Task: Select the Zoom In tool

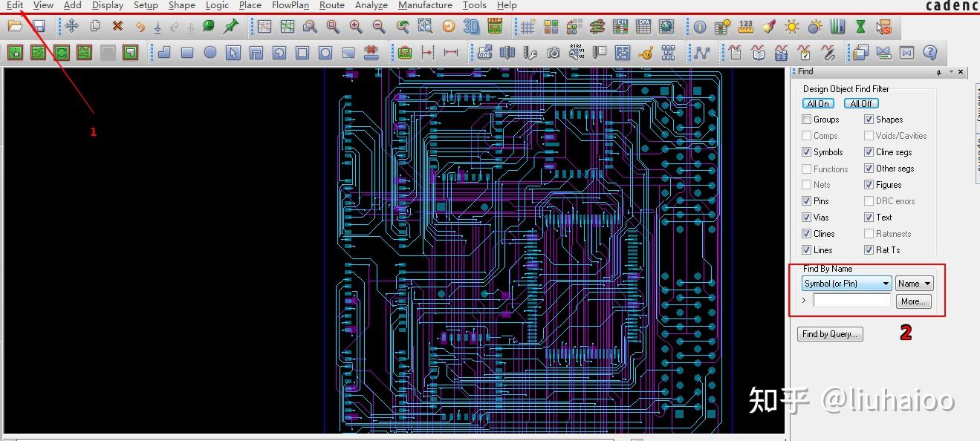Action: pos(354,27)
